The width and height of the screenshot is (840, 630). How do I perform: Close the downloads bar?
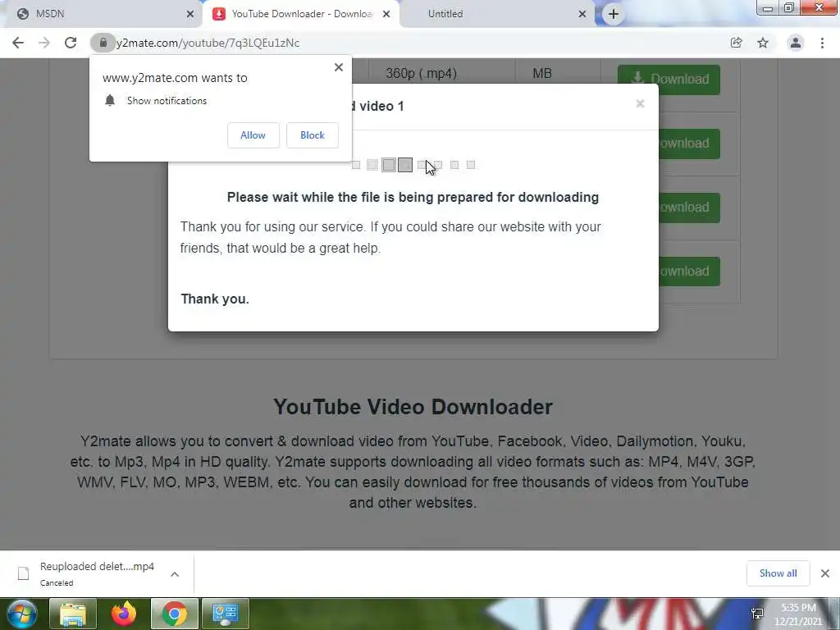point(825,573)
